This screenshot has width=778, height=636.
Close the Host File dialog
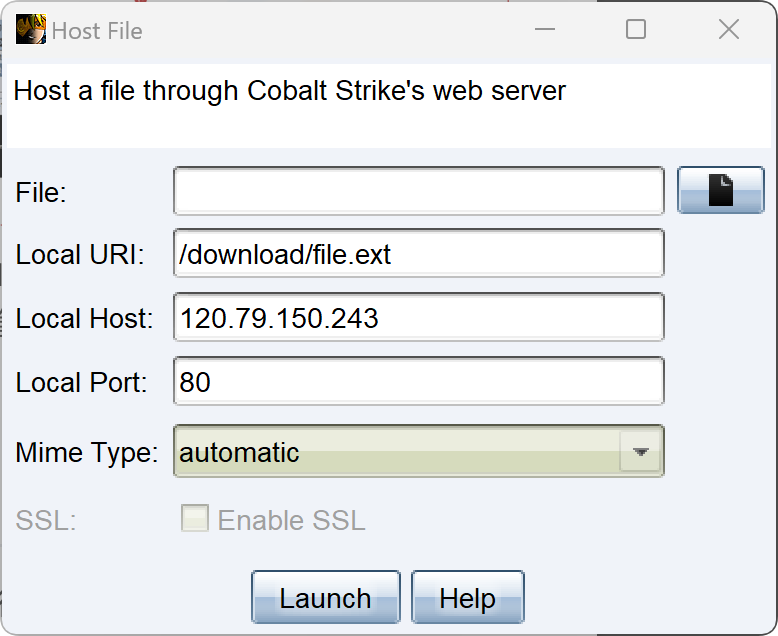(x=729, y=29)
